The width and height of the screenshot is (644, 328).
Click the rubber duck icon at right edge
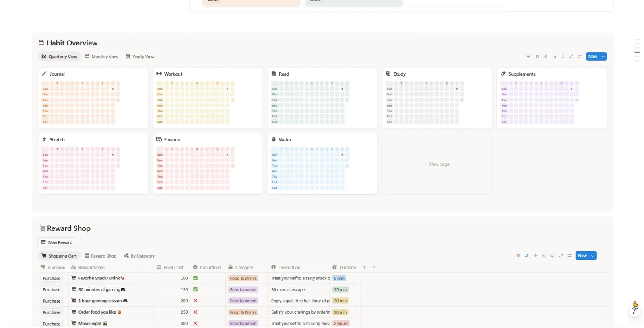point(635,304)
